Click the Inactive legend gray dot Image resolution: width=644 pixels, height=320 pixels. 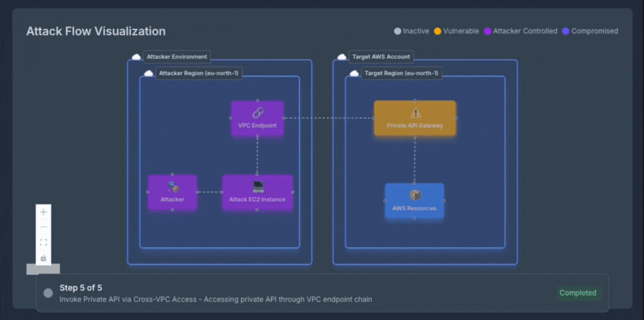point(397,31)
